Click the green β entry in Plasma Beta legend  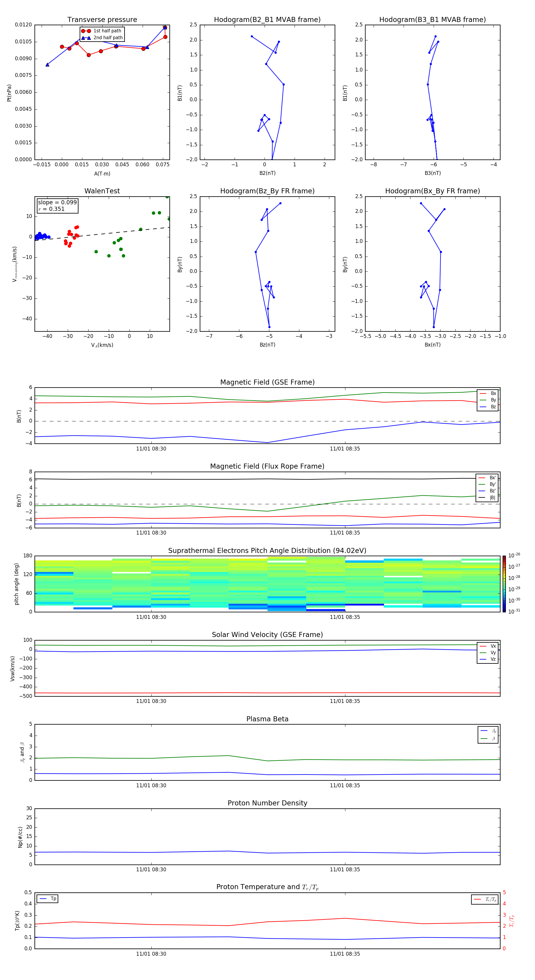pyautogui.click(x=489, y=739)
